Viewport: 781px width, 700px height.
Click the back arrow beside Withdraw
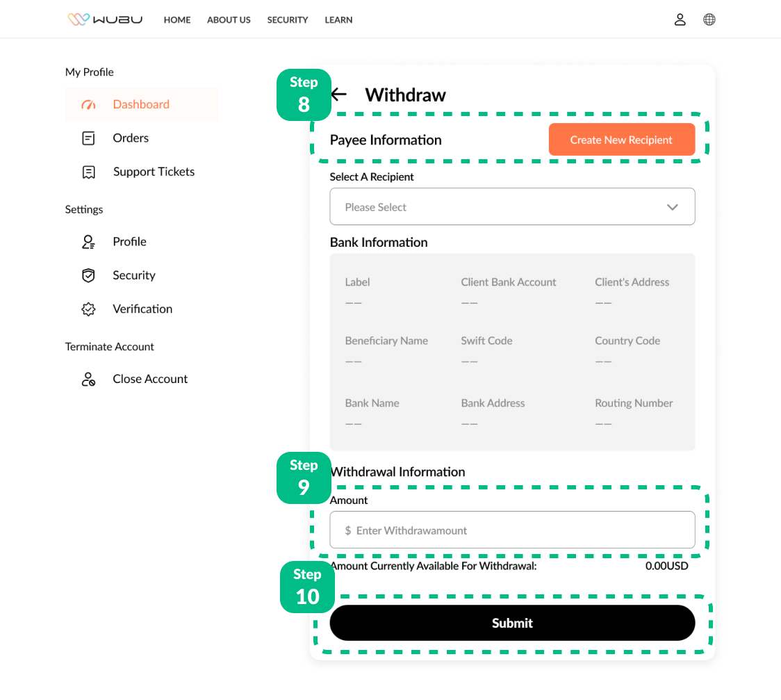pyautogui.click(x=339, y=95)
